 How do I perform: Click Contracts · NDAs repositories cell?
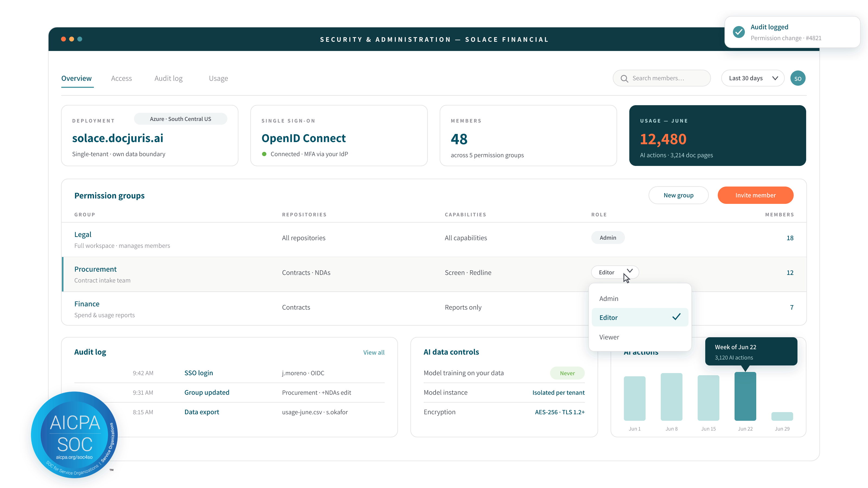[306, 272]
